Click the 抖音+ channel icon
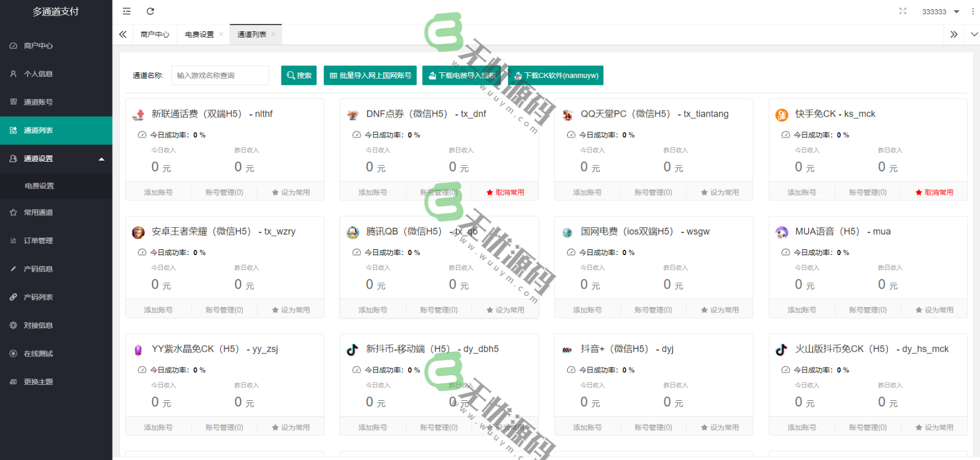This screenshot has width=980, height=460. point(567,350)
